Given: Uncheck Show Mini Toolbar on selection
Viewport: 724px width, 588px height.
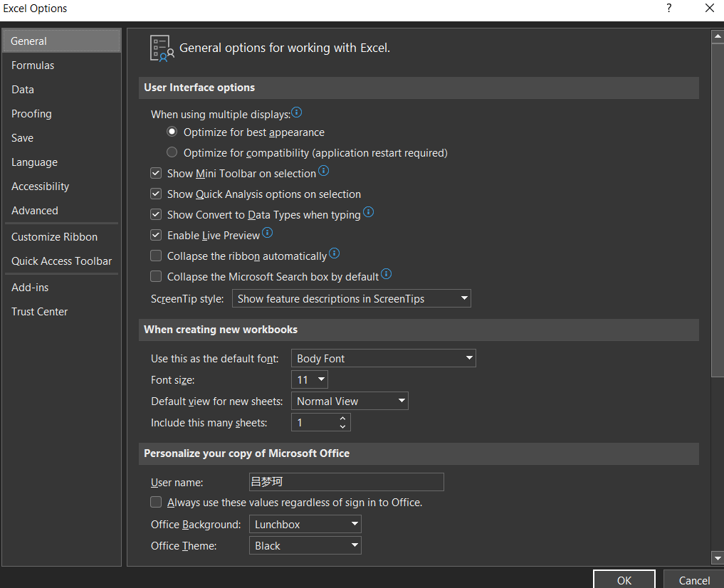Looking at the screenshot, I should (x=156, y=173).
